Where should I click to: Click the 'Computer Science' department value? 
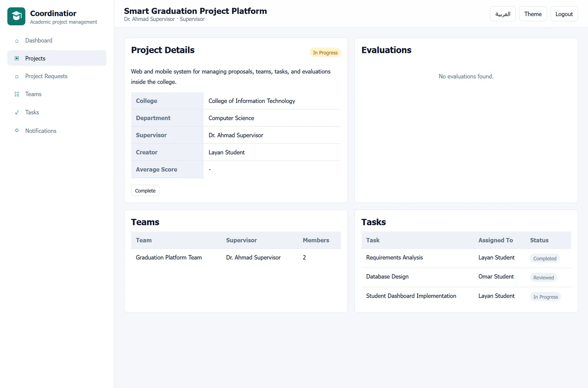(231, 118)
